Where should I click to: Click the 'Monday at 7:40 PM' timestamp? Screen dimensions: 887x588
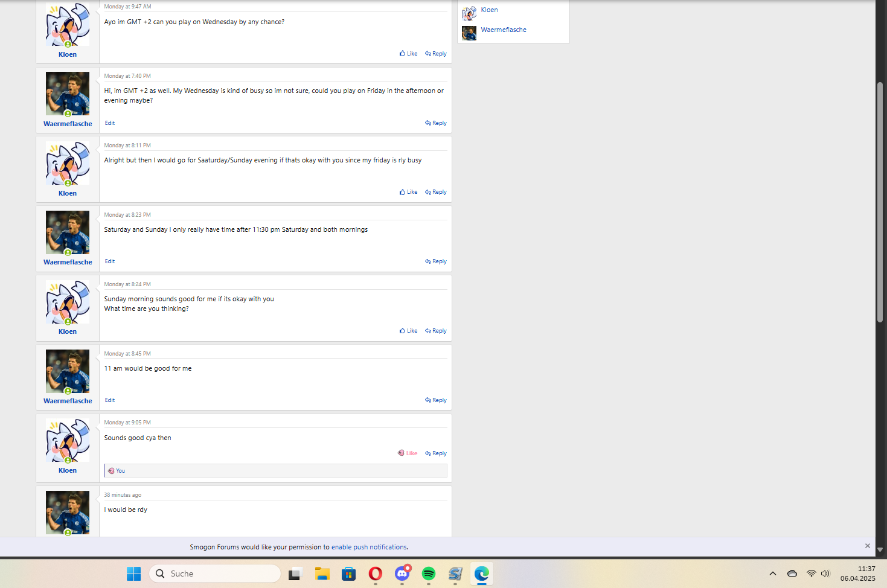coord(127,76)
